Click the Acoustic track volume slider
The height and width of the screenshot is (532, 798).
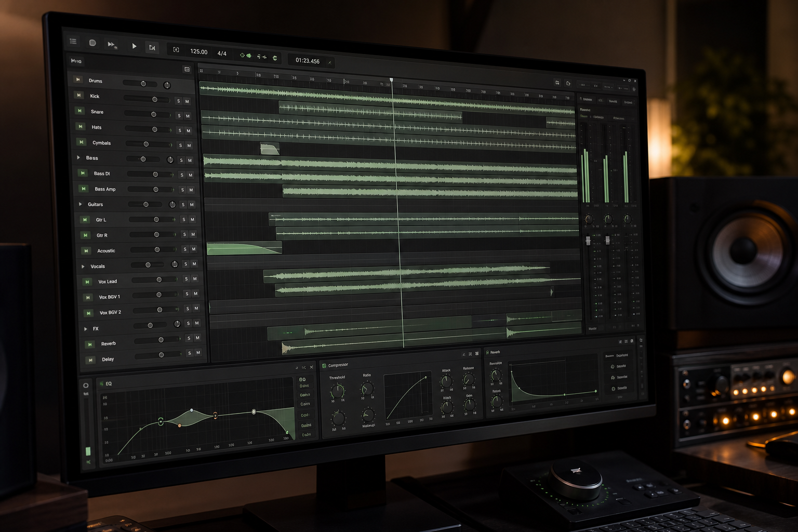pyautogui.click(x=153, y=249)
